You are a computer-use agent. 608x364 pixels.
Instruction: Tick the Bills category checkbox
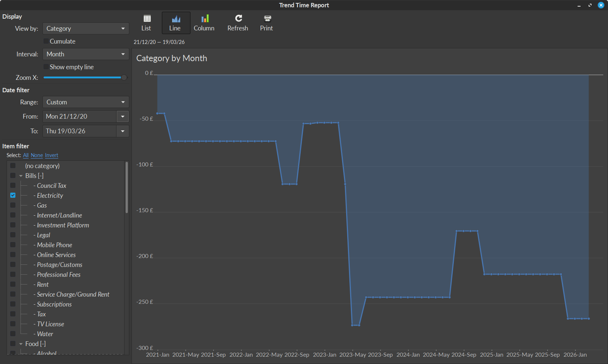coord(13,175)
